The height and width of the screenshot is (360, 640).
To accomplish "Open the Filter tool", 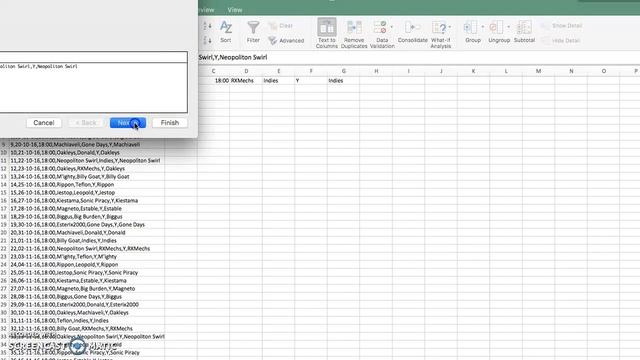I will 253,32.
